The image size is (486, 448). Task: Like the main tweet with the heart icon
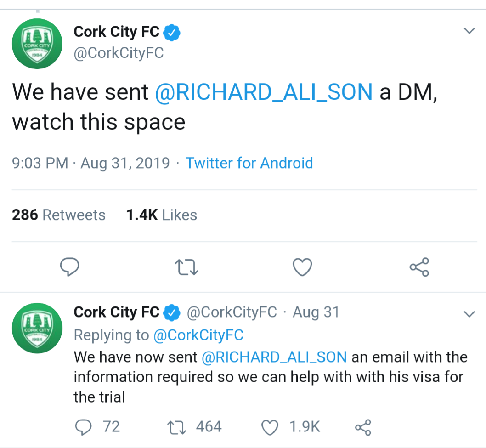pos(302,267)
